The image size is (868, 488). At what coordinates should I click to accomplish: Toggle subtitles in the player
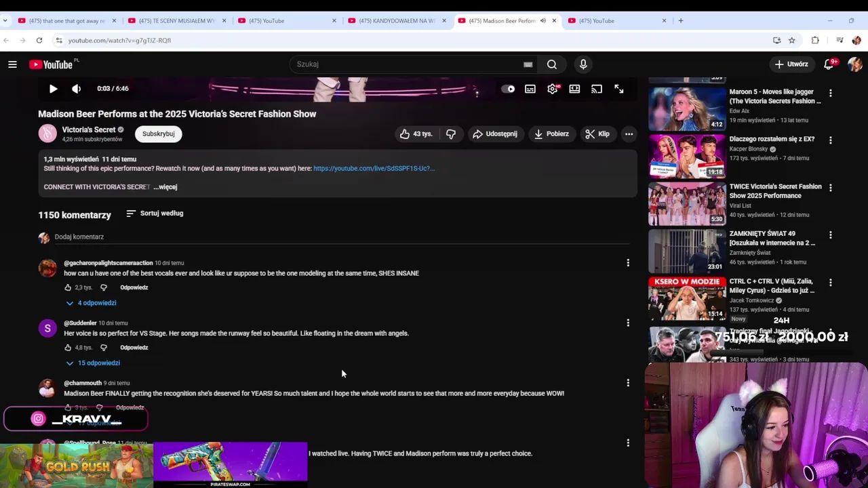(530, 89)
